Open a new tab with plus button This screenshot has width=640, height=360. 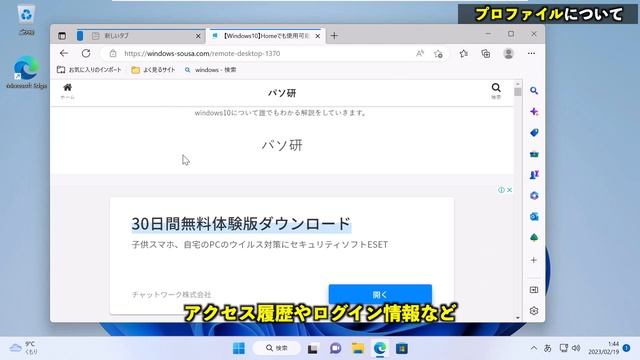334,36
